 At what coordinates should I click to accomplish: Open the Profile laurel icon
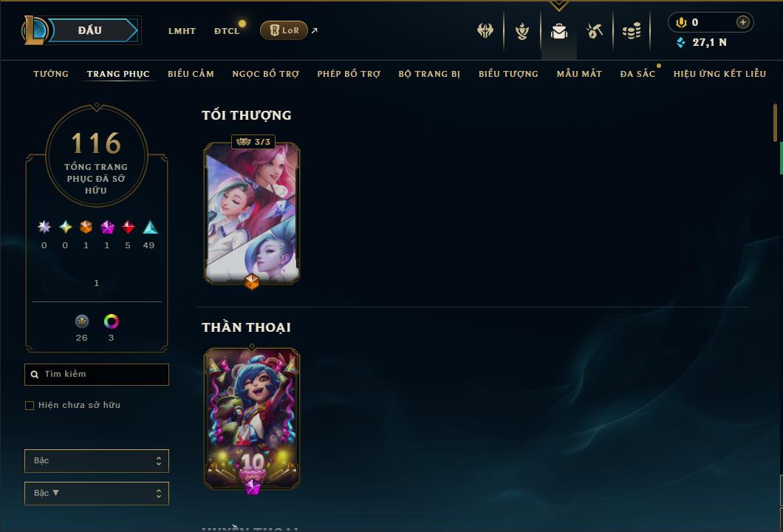pos(522,32)
